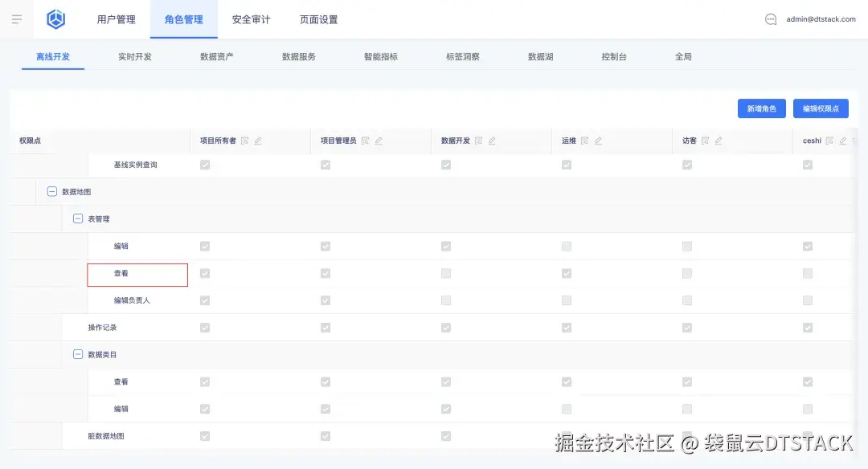
Task: Click the copy icon beside 访客
Action: 706,141
